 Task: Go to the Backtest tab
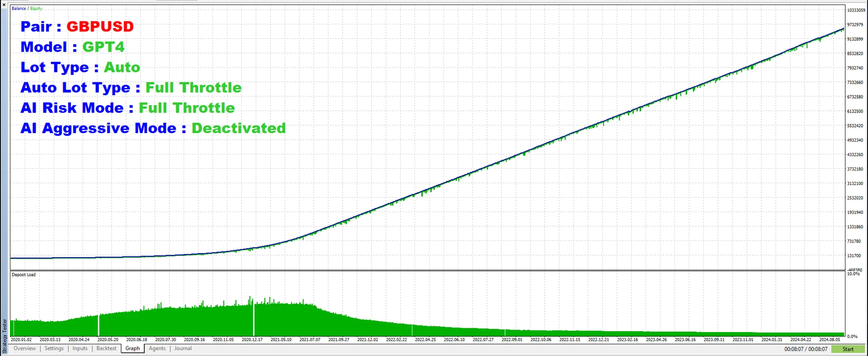click(106, 348)
